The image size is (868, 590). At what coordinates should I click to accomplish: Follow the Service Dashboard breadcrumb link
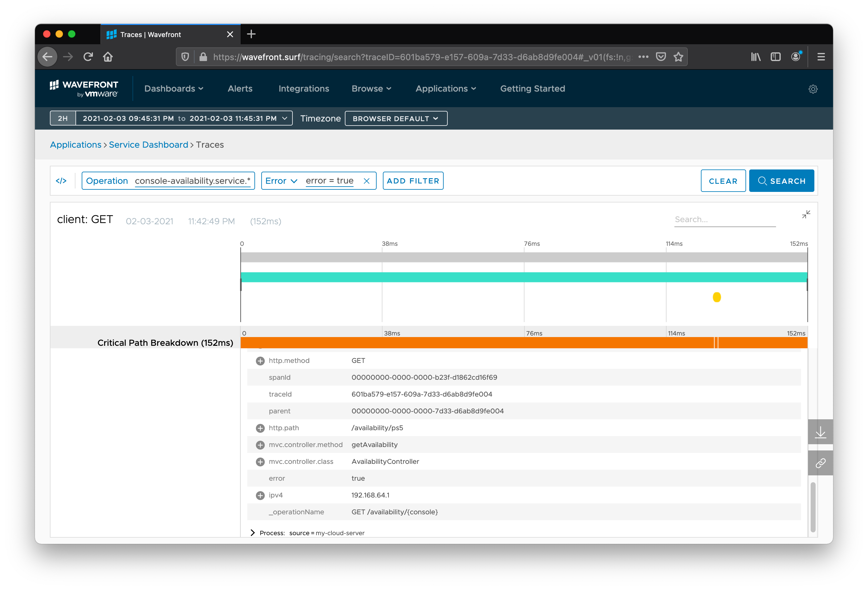[148, 145]
